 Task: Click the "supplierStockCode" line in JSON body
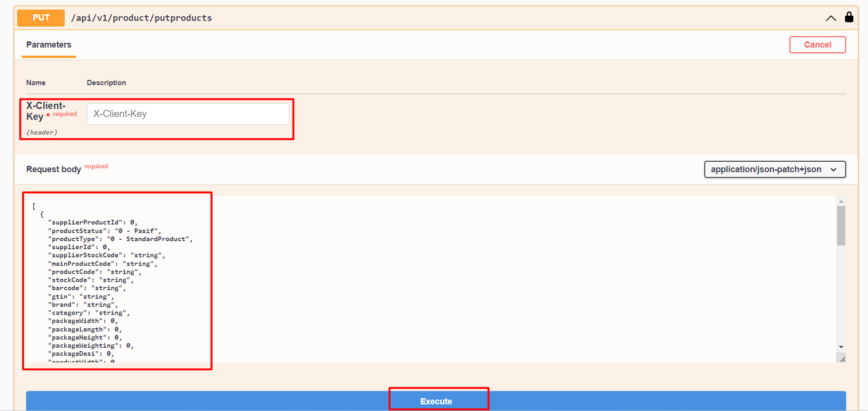(x=107, y=255)
